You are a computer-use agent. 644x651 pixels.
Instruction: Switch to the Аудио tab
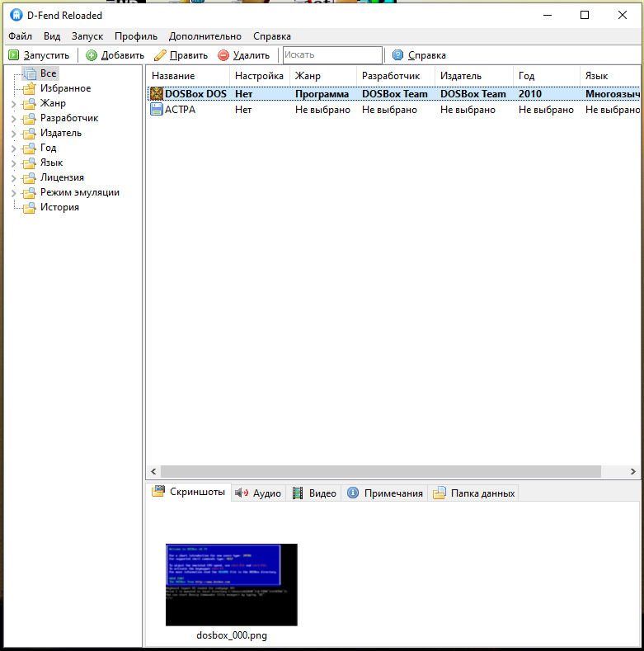(x=258, y=493)
